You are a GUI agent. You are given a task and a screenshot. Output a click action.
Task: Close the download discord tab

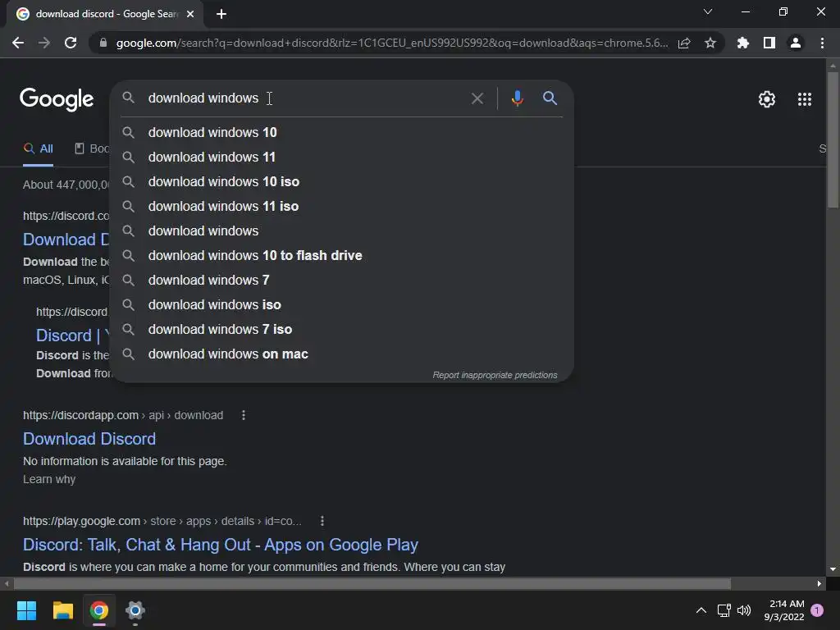click(x=190, y=14)
